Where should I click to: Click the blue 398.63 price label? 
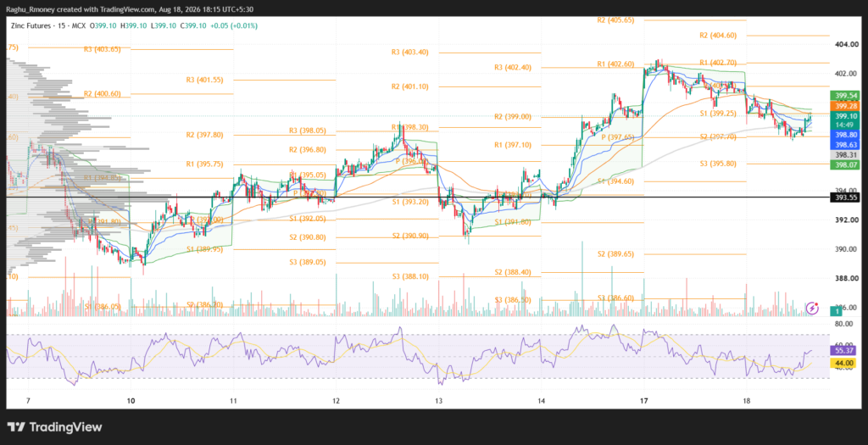point(847,145)
